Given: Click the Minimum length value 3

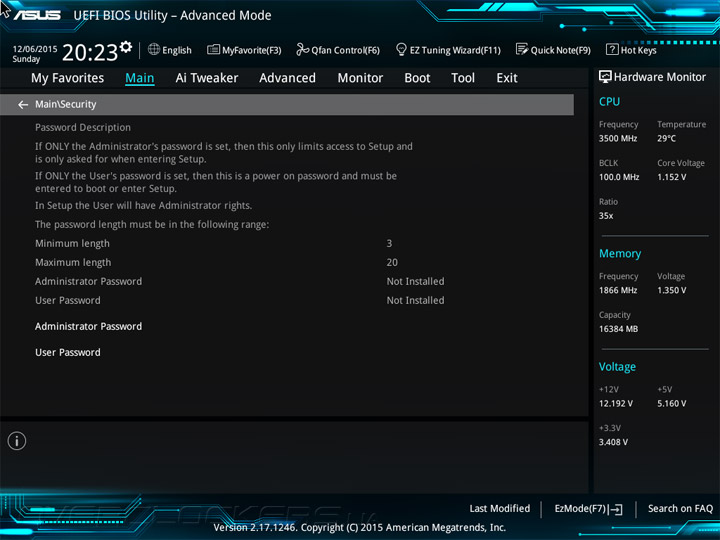Looking at the screenshot, I should pyautogui.click(x=389, y=243).
